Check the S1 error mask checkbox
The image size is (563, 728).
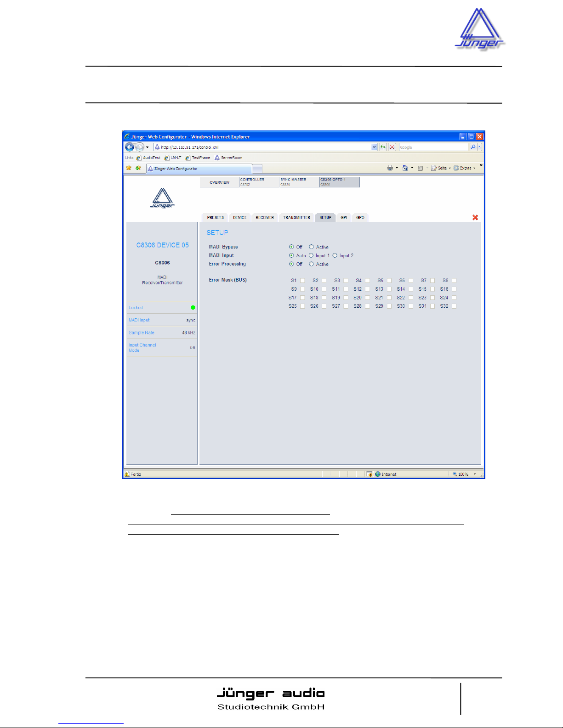[x=302, y=280]
